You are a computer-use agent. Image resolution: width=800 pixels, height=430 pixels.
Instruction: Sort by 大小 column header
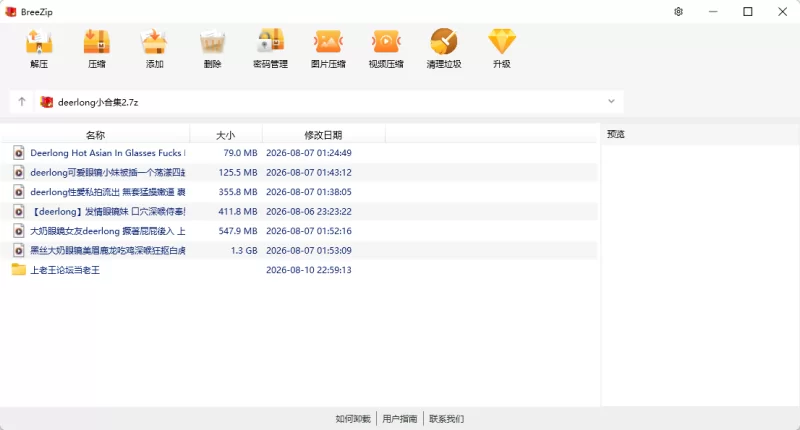(x=226, y=135)
